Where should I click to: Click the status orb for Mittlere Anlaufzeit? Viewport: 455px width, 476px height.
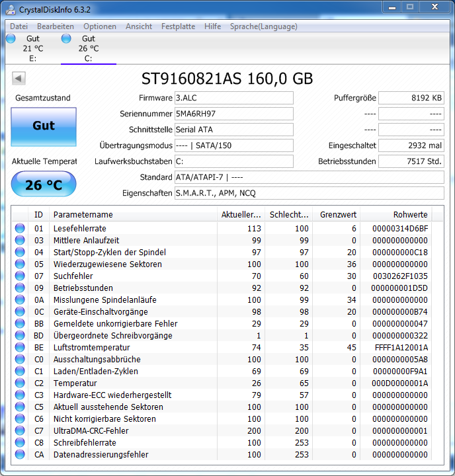[x=20, y=240]
